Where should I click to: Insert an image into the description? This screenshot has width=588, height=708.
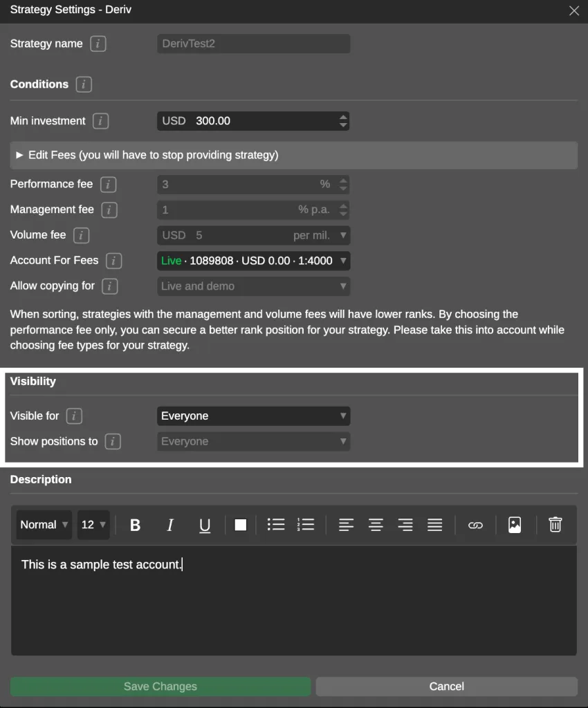pos(515,524)
